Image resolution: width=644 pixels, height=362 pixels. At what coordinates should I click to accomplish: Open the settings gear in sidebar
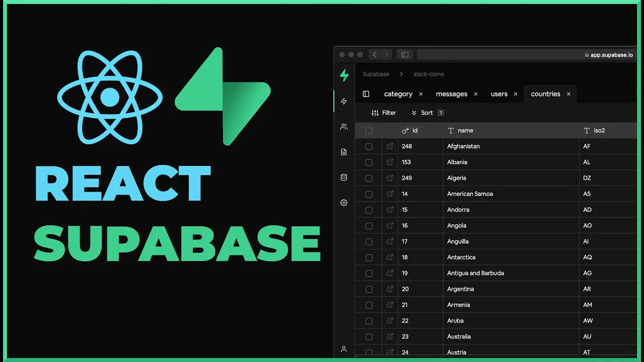click(x=344, y=203)
